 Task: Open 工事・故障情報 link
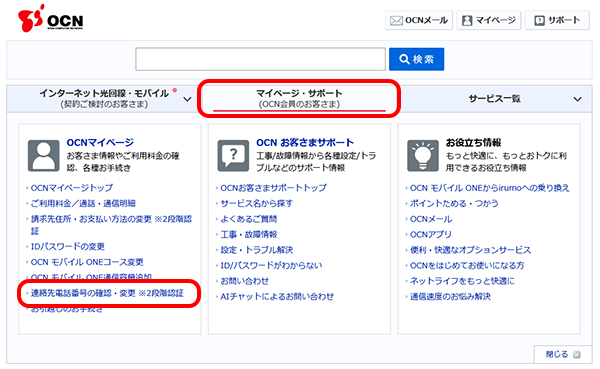coord(248,234)
